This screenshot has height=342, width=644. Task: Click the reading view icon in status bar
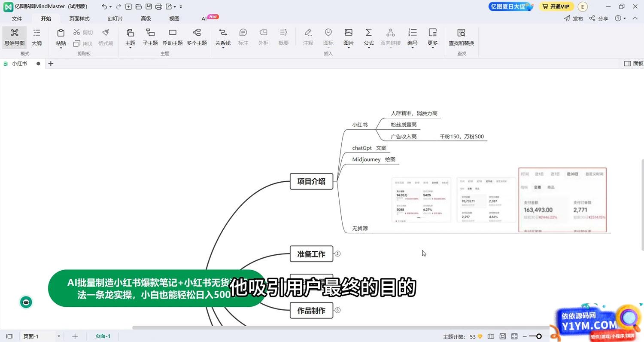[x=491, y=336]
